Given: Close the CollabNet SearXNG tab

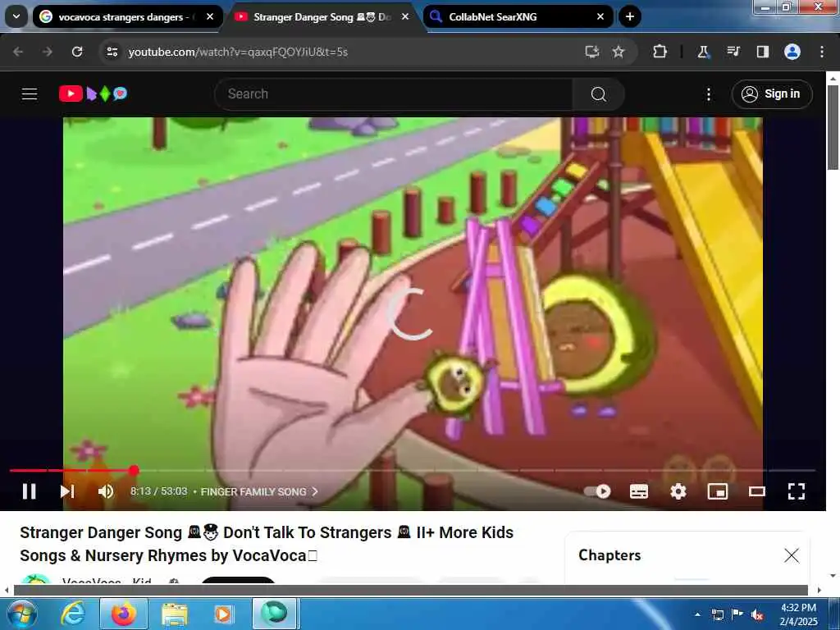Looking at the screenshot, I should pyautogui.click(x=600, y=16).
